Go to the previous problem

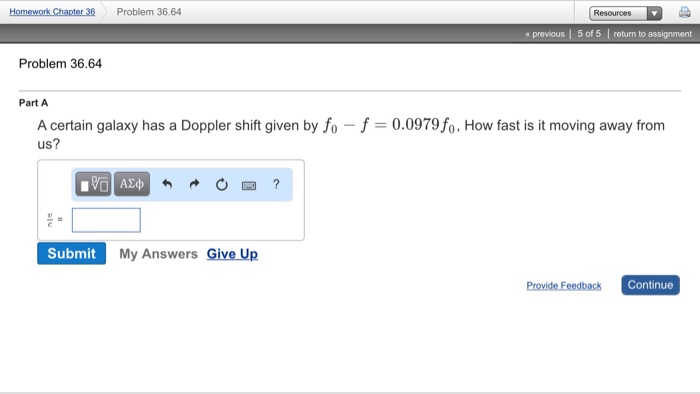(x=545, y=34)
